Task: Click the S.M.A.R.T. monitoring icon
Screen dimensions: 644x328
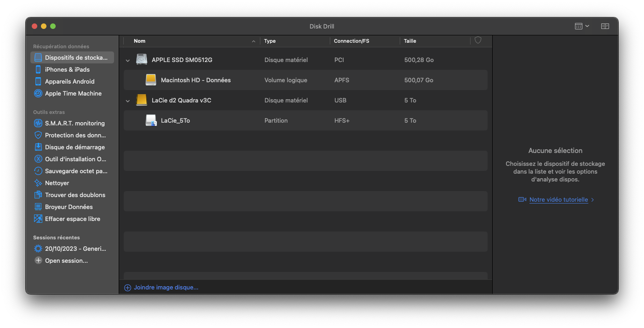Action: 38,123
